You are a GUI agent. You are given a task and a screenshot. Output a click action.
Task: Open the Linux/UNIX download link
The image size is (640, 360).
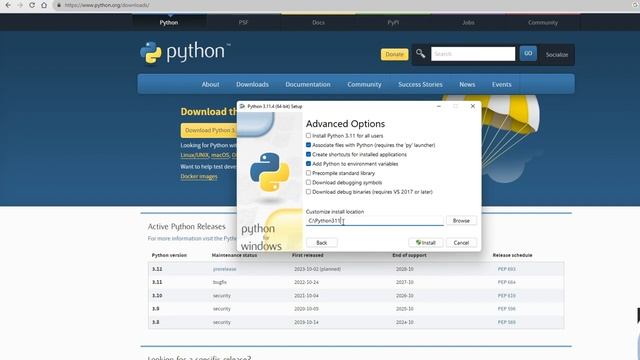pos(195,155)
